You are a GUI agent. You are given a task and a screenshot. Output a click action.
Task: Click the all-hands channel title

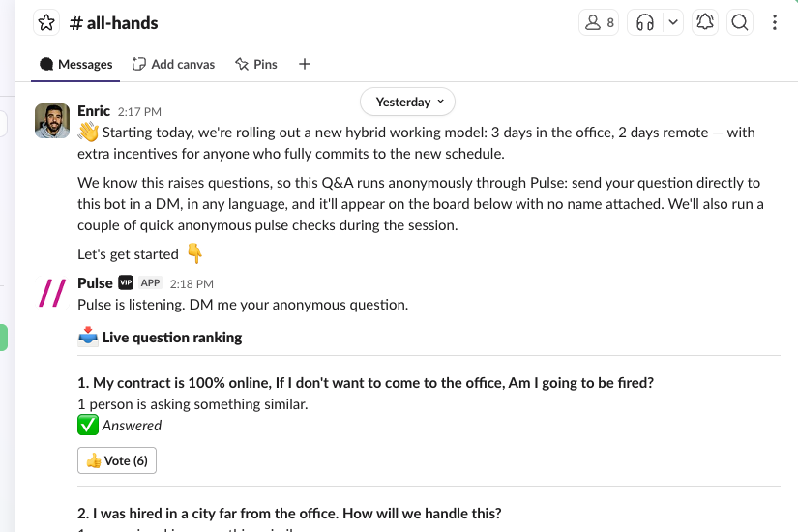(114, 23)
